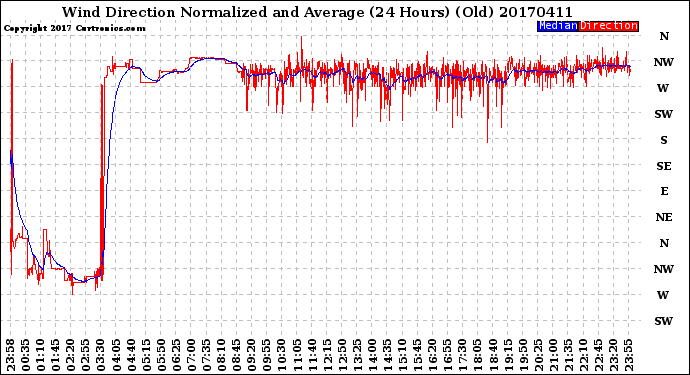The width and height of the screenshot is (690, 375).
Task: Click the 14:00 time axis label
Action: coord(371,355)
